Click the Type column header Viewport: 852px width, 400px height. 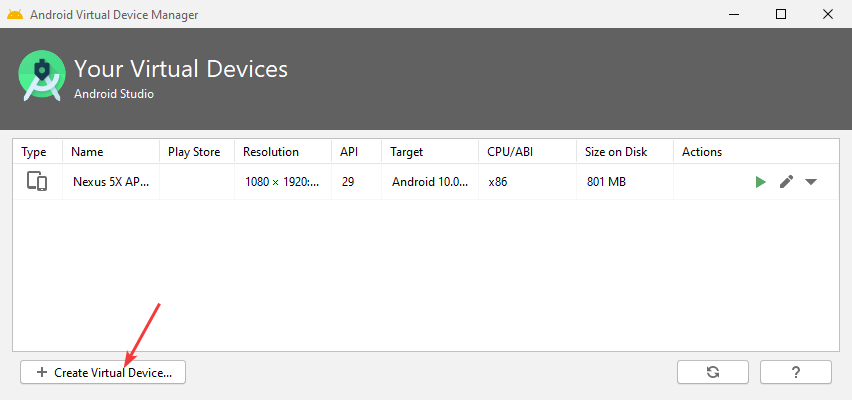pyautogui.click(x=34, y=152)
